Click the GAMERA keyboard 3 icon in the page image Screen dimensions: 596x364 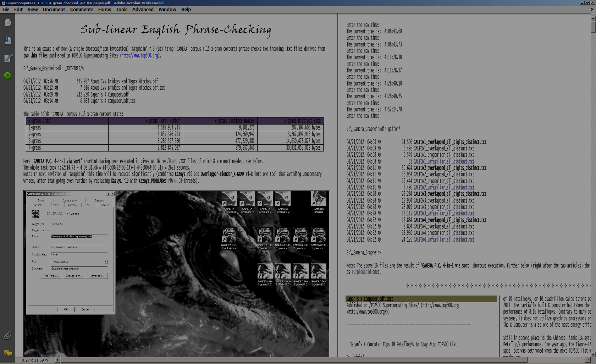265,202
